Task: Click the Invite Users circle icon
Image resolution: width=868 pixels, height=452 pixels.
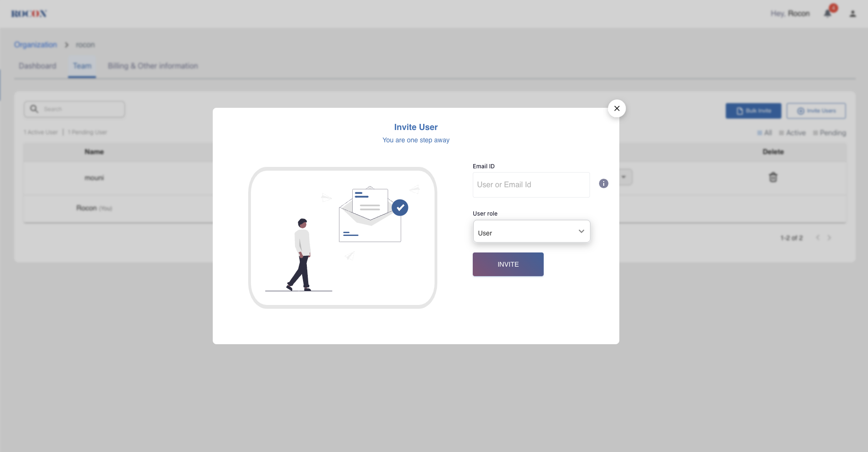Action: (x=800, y=111)
